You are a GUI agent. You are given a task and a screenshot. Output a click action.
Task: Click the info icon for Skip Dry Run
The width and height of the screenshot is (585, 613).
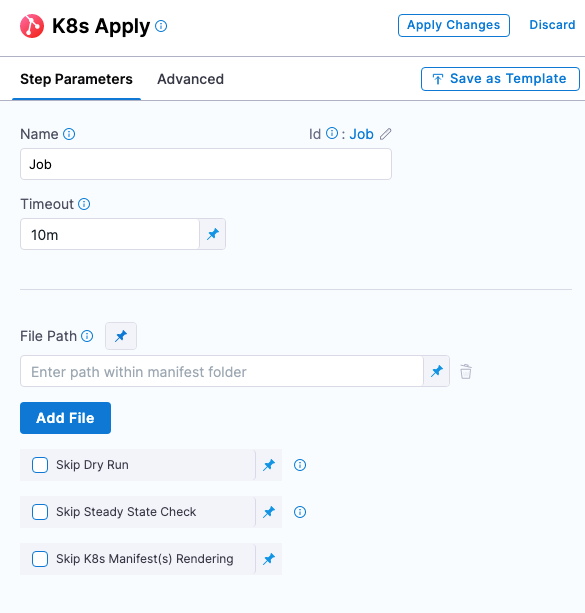pyautogui.click(x=300, y=465)
